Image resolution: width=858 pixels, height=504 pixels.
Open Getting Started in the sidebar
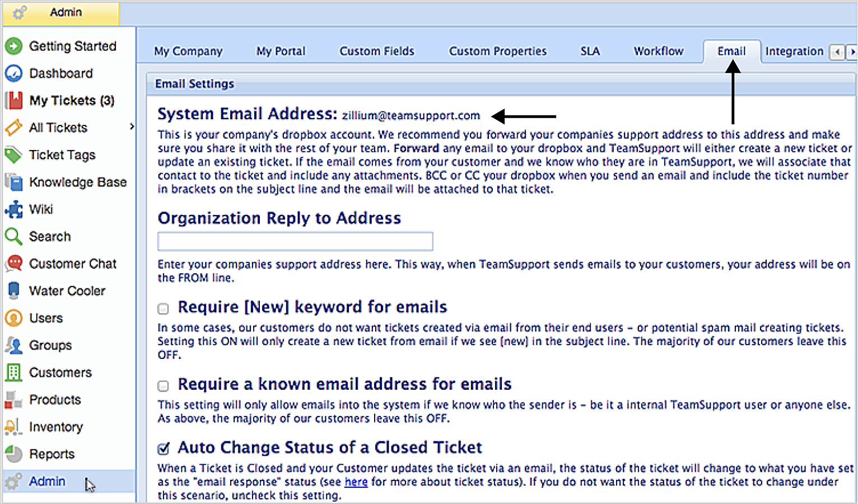(73, 46)
